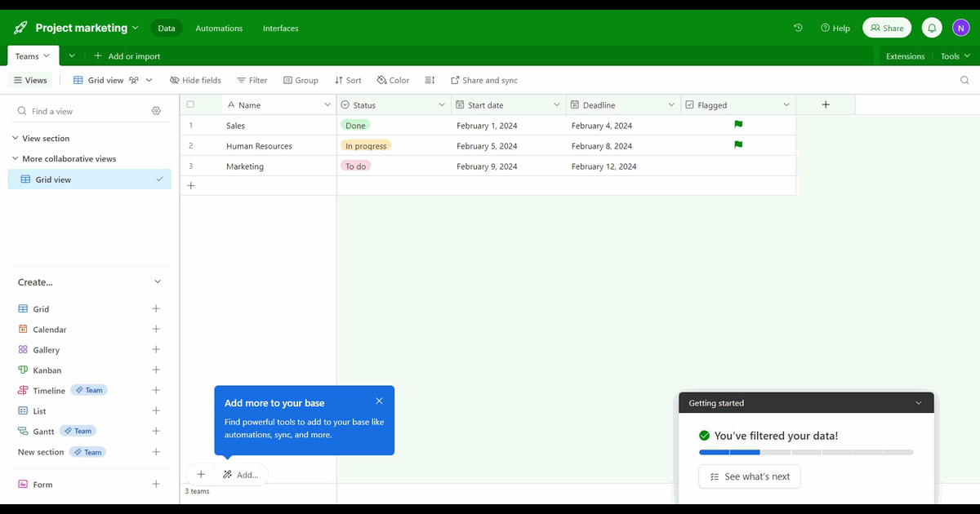Add a new row plus below Marketing

coord(191,186)
